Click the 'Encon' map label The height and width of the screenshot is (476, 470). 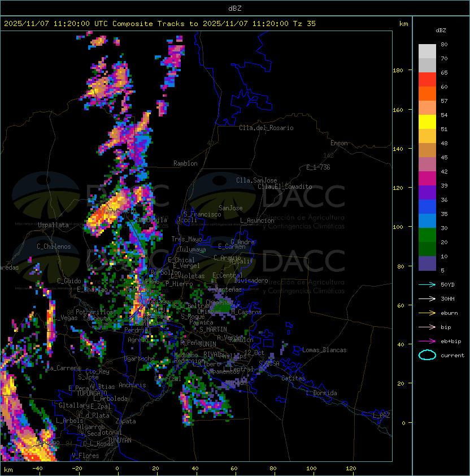339,143
